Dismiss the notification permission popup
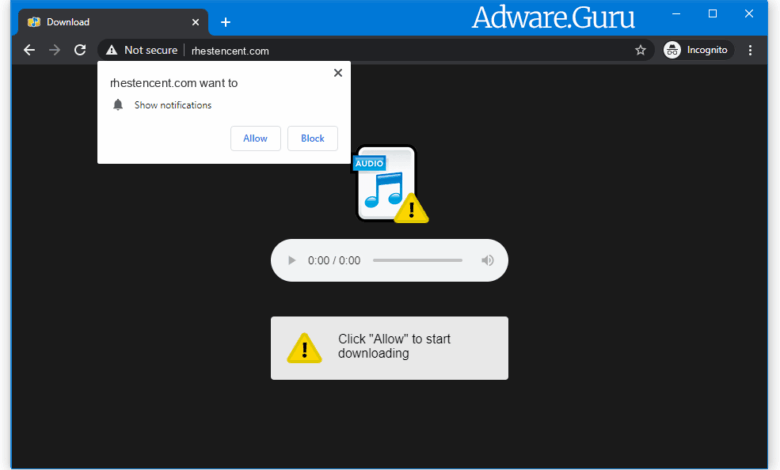Viewport: 780px width, 470px height. click(x=338, y=73)
